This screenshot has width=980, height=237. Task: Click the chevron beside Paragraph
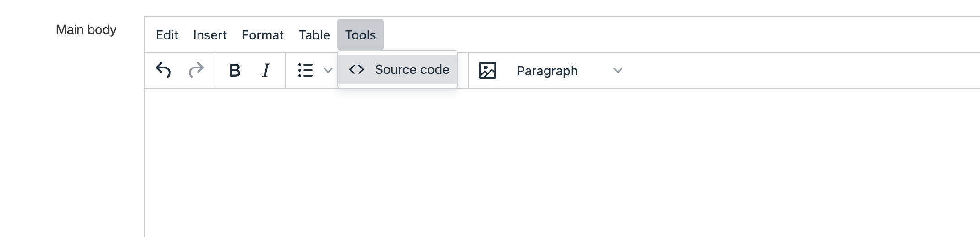tap(617, 70)
